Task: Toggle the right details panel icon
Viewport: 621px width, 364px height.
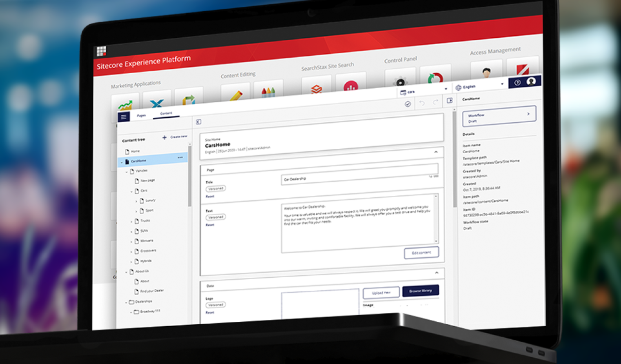Action: point(450,100)
